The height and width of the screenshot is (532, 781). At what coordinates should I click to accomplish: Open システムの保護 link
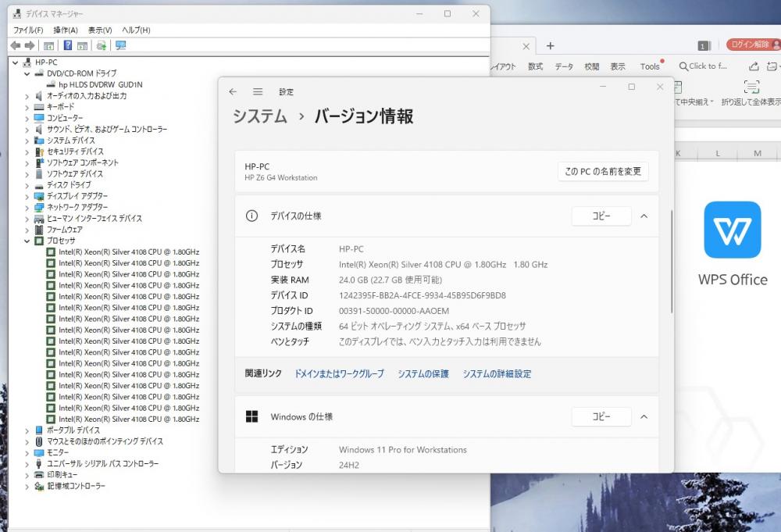(423, 373)
